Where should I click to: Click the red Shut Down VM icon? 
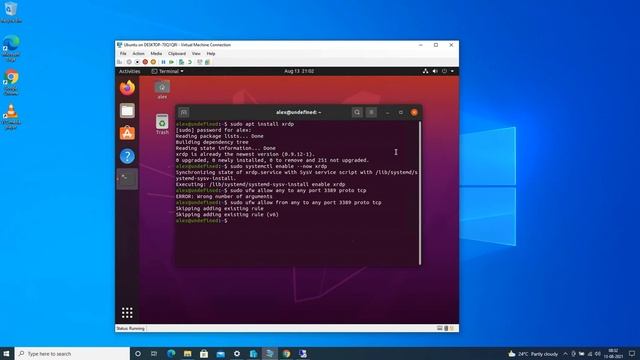pyautogui.click(x=145, y=62)
